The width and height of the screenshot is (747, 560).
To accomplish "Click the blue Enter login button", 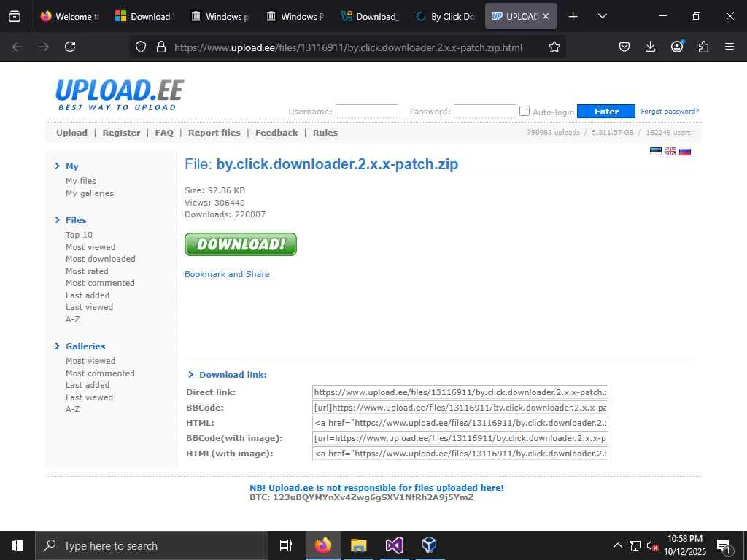I will (606, 112).
